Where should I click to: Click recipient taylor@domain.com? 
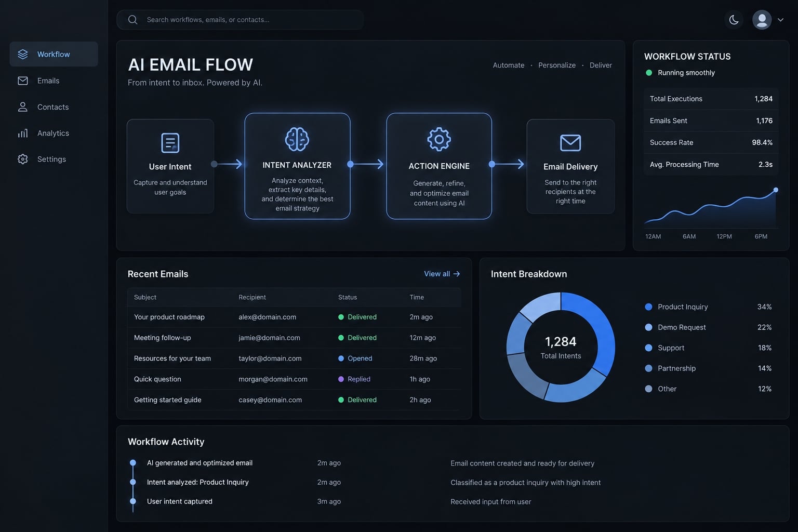270,358
